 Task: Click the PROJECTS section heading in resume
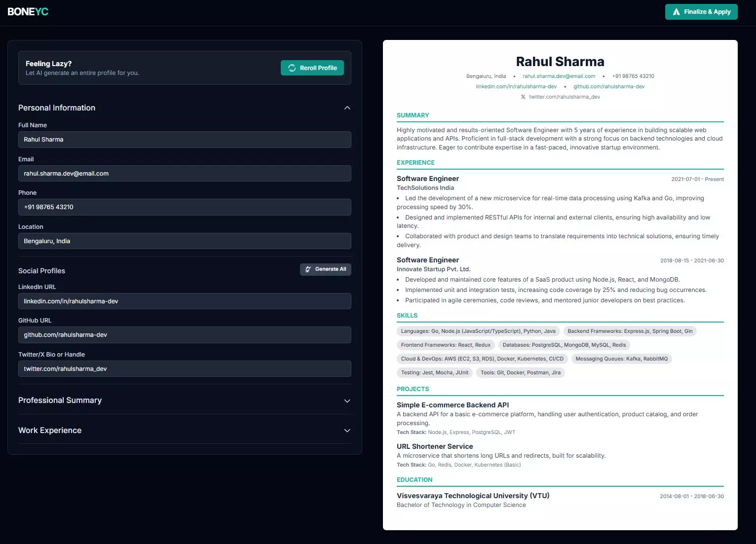click(x=413, y=389)
